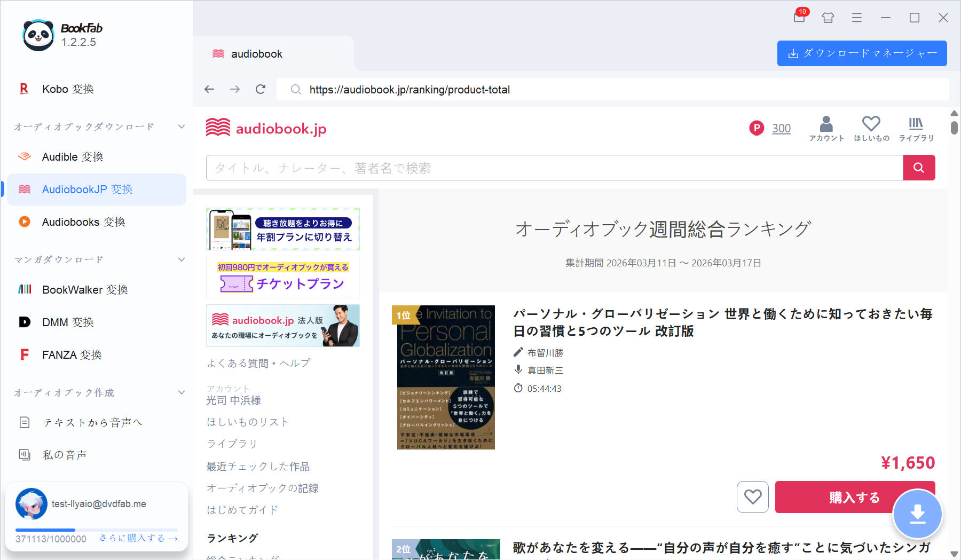The image size is (961, 560).
Task: Click the floating download button
Action: point(917,514)
